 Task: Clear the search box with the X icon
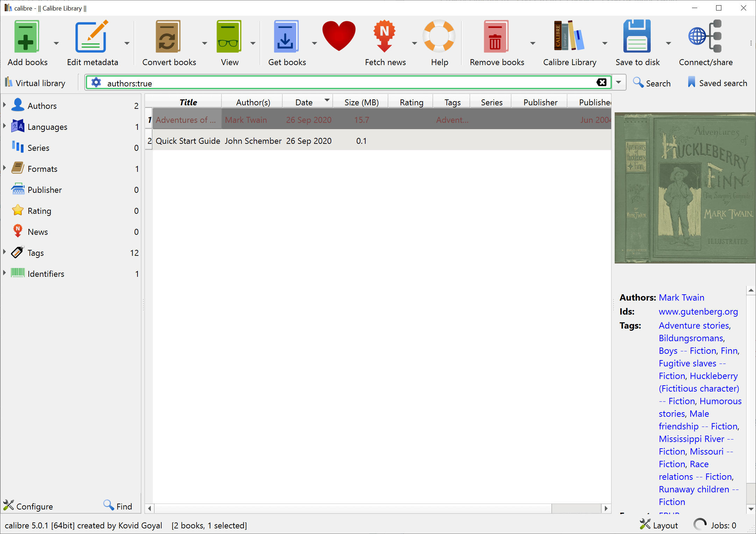point(601,83)
